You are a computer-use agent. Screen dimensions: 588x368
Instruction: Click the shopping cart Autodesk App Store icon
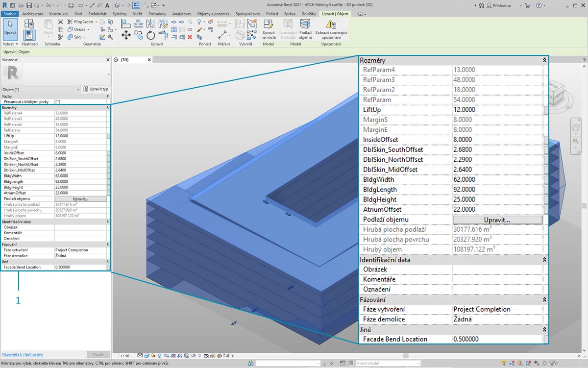(x=527, y=5)
